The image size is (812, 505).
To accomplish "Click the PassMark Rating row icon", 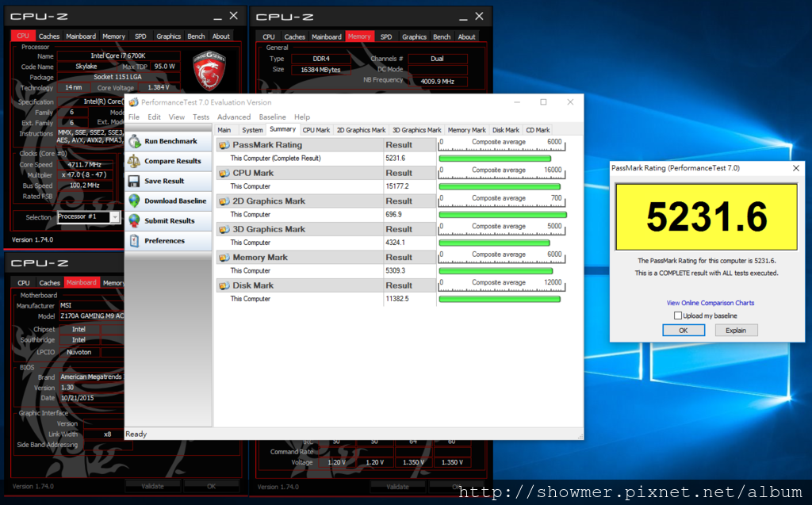I will coord(224,145).
